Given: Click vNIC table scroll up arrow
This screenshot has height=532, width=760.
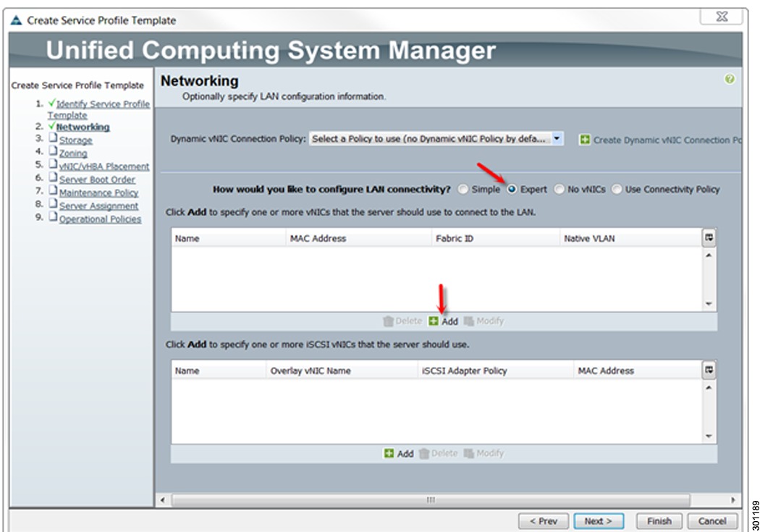Looking at the screenshot, I should point(709,256).
